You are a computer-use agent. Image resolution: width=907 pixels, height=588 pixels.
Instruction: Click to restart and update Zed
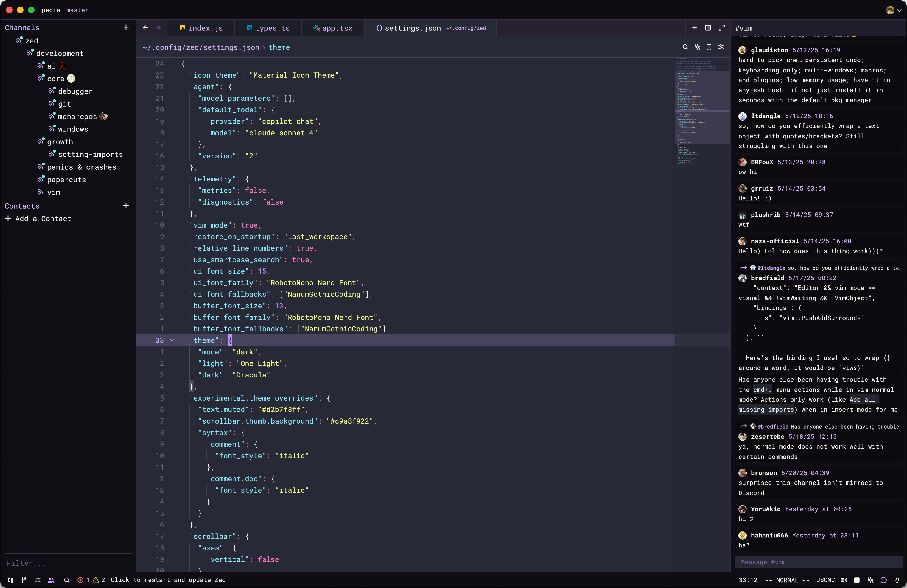tap(168, 579)
